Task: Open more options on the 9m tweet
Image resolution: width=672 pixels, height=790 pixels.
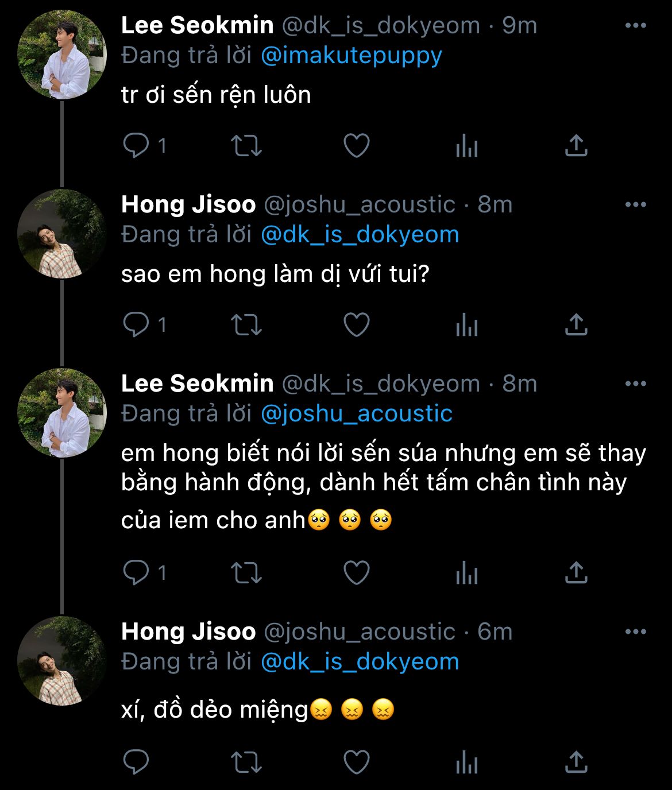Action: coord(635,26)
